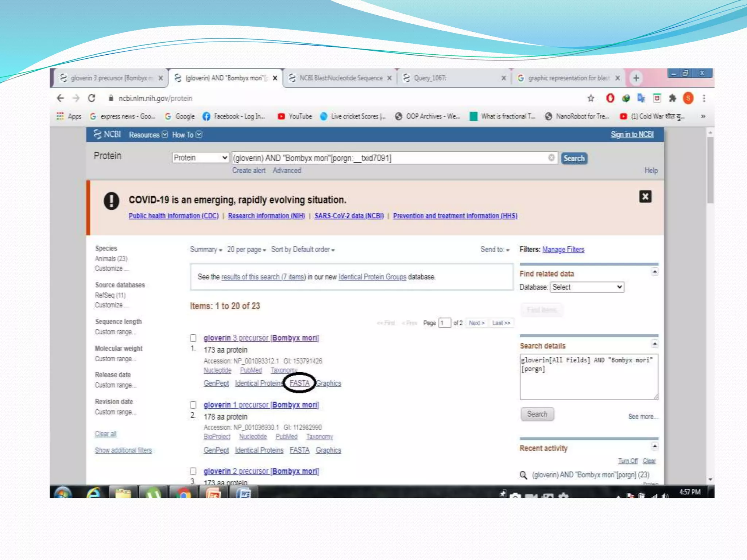Expand the Find related data Database select
Viewport: 747px width, 560px height.
point(587,287)
